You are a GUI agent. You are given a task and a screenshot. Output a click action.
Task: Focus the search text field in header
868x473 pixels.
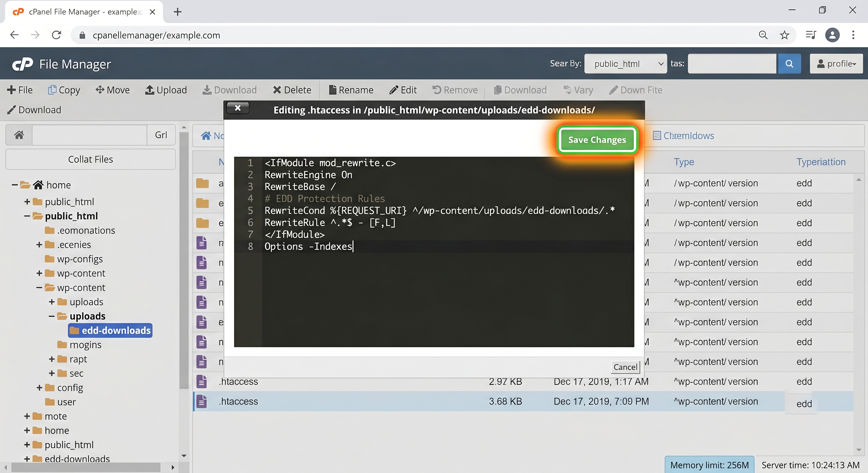coord(732,64)
